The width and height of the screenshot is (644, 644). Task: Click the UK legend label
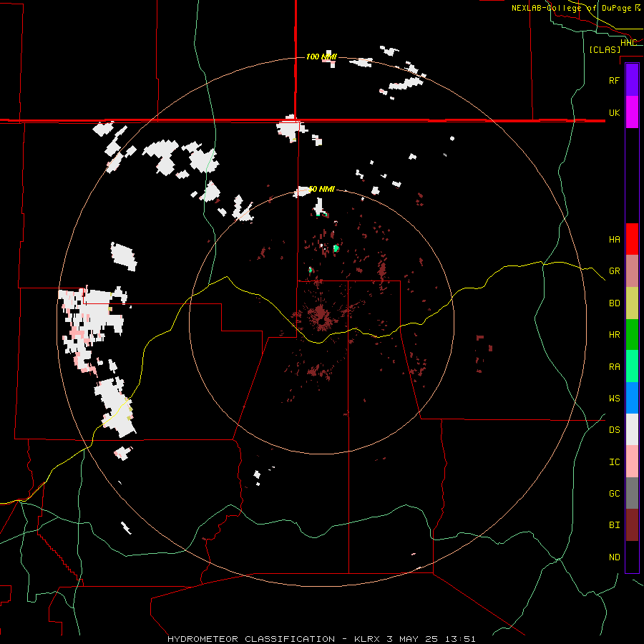tap(614, 112)
